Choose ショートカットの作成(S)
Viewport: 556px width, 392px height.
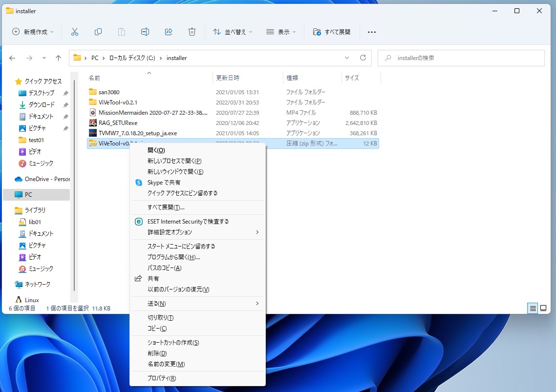pyautogui.click(x=197, y=343)
